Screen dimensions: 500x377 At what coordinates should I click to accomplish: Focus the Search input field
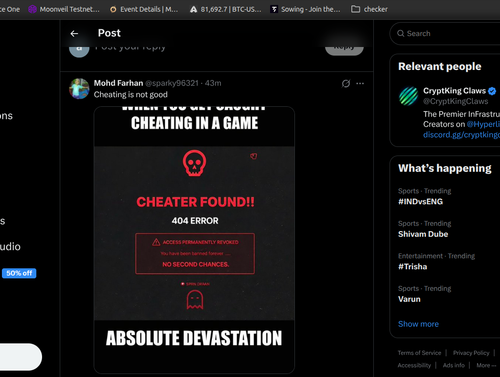pyautogui.click(x=445, y=33)
